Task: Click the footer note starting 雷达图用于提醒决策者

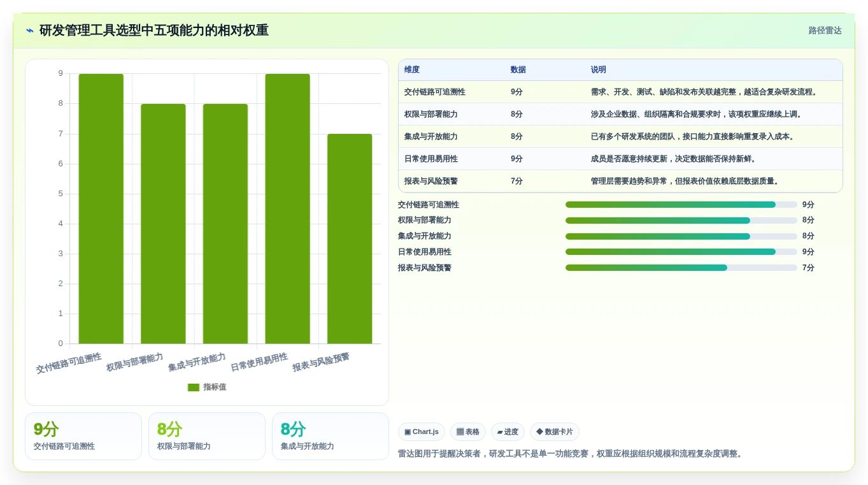Action: pyautogui.click(x=571, y=454)
